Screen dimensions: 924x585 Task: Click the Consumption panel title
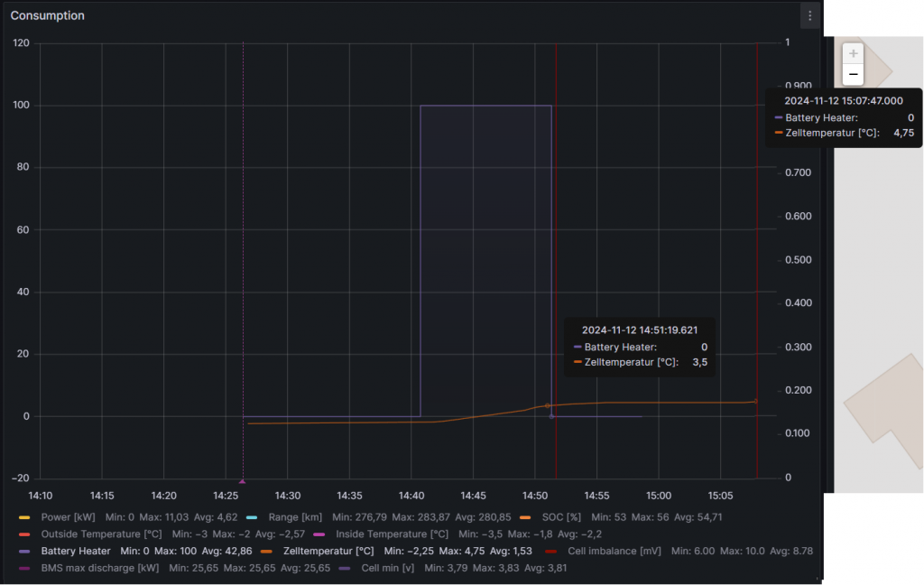(x=48, y=15)
